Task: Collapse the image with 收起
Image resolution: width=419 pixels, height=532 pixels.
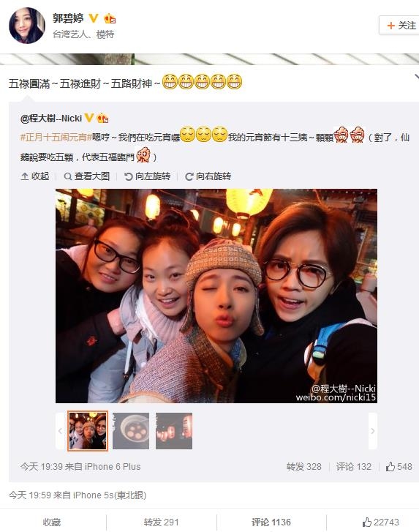Action: point(35,176)
